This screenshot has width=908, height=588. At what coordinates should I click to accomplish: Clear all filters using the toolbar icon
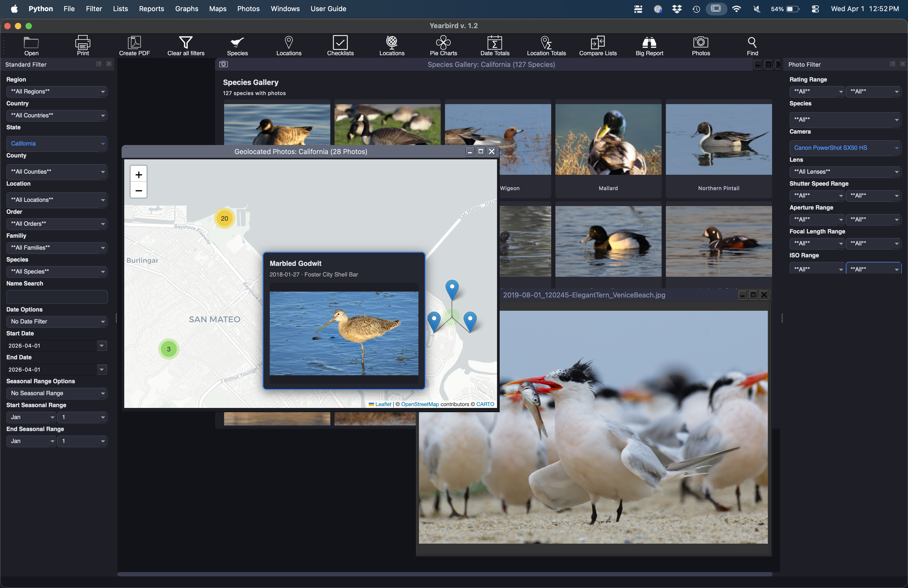186,46
